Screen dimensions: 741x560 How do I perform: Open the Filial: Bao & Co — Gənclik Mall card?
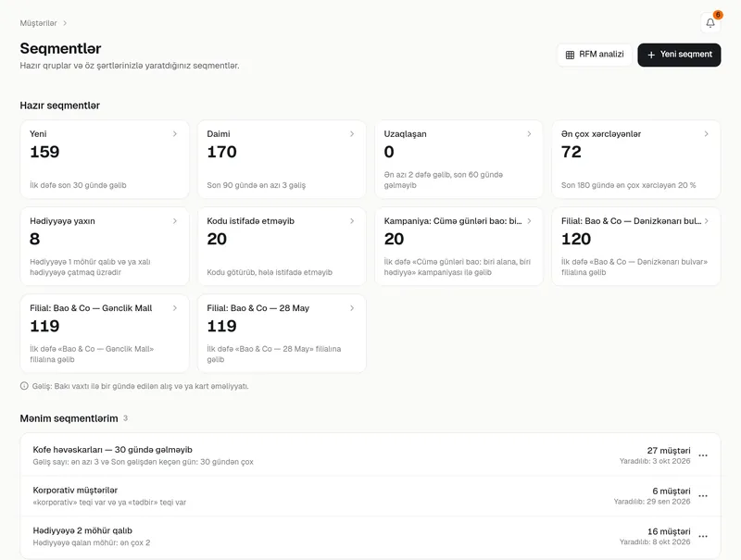coord(105,333)
